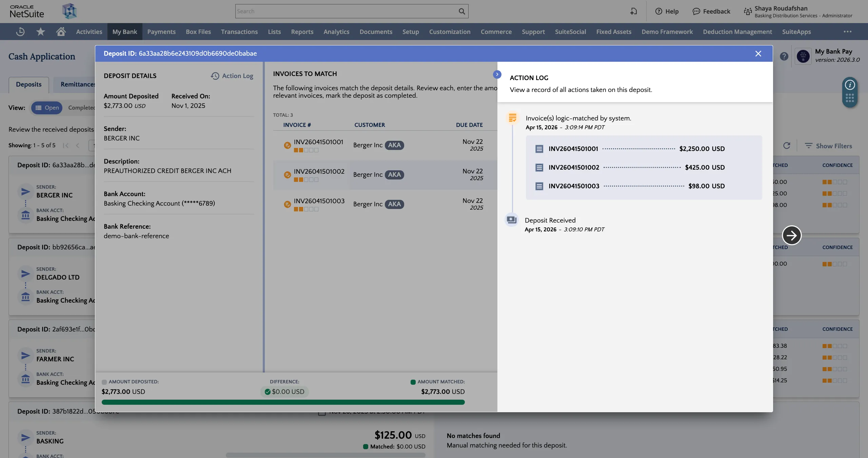Click the logic-matched event icon

[512, 118]
